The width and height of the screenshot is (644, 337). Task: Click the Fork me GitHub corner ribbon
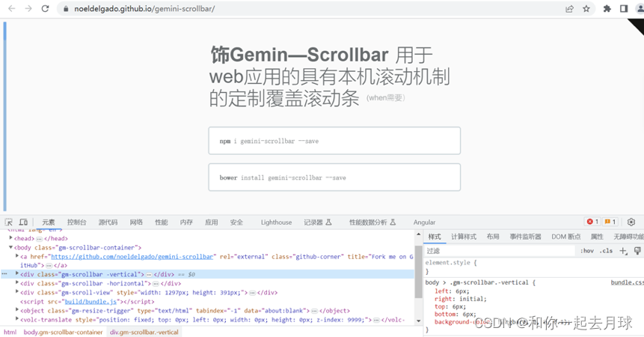[x=637, y=25]
